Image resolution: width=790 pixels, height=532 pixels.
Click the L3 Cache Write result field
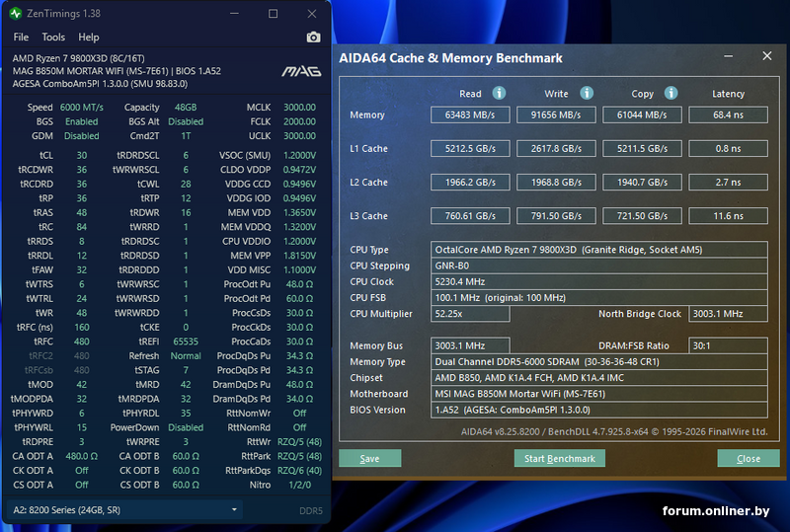point(556,216)
